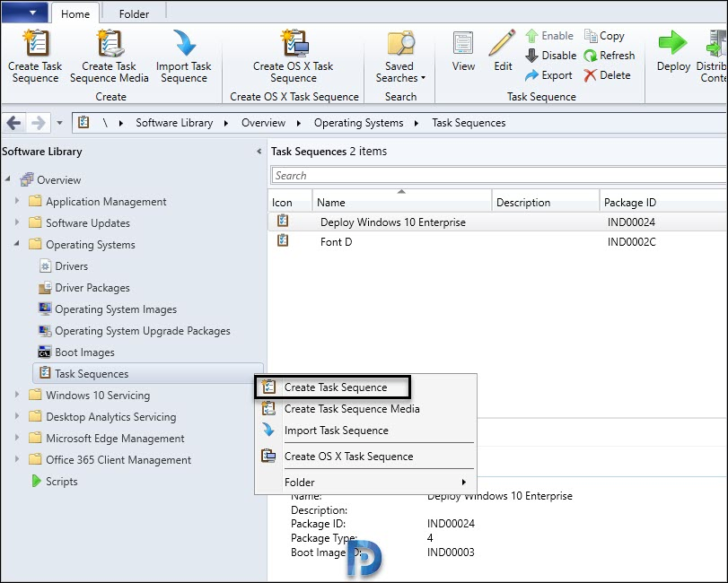Screen dimensions: 728x583
Task: Expand Microsoft Edge Management tree node
Action: (17, 438)
